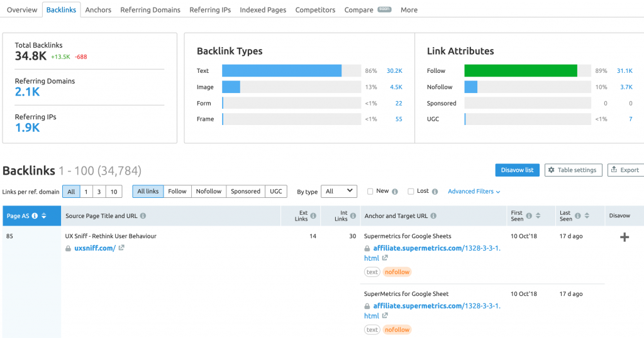Enable the New backlinks checkbox

[x=370, y=192]
